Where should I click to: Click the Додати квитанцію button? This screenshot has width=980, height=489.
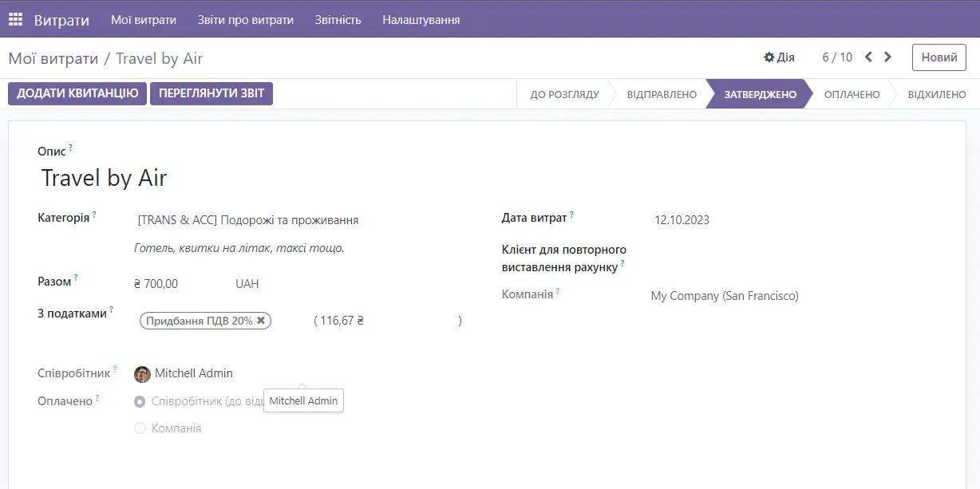(x=77, y=93)
